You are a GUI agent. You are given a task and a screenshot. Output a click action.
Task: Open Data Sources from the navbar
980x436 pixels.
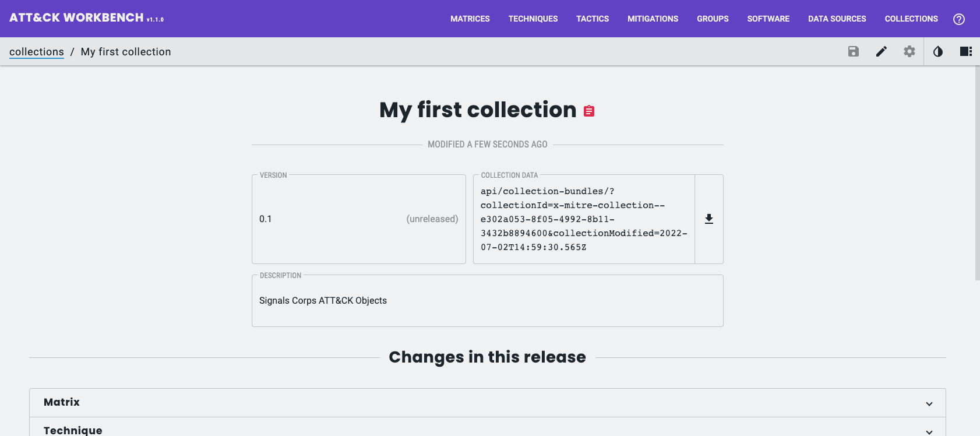point(837,19)
